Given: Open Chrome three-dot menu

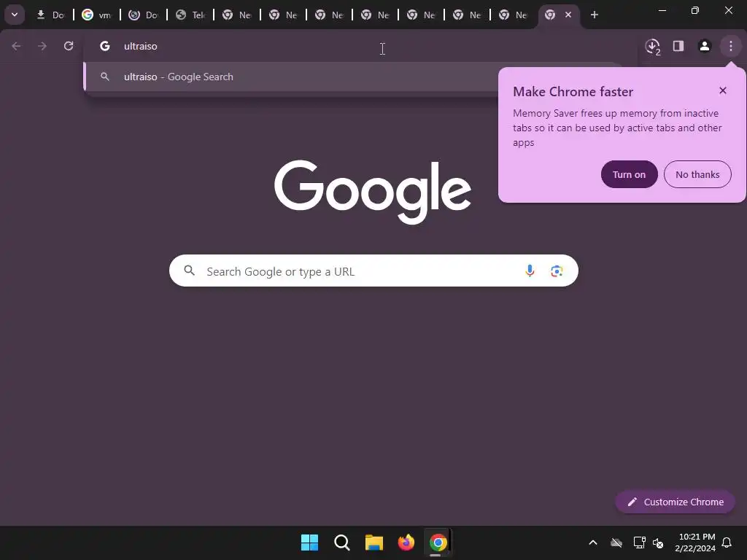Looking at the screenshot, I should pyautogui.click(x=731, y=46).
